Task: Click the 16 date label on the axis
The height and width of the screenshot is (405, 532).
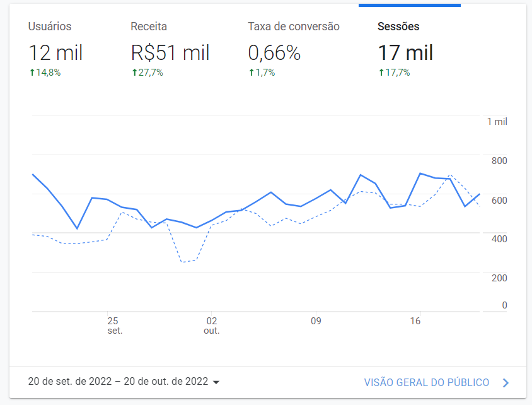Action: coord(415,320)
